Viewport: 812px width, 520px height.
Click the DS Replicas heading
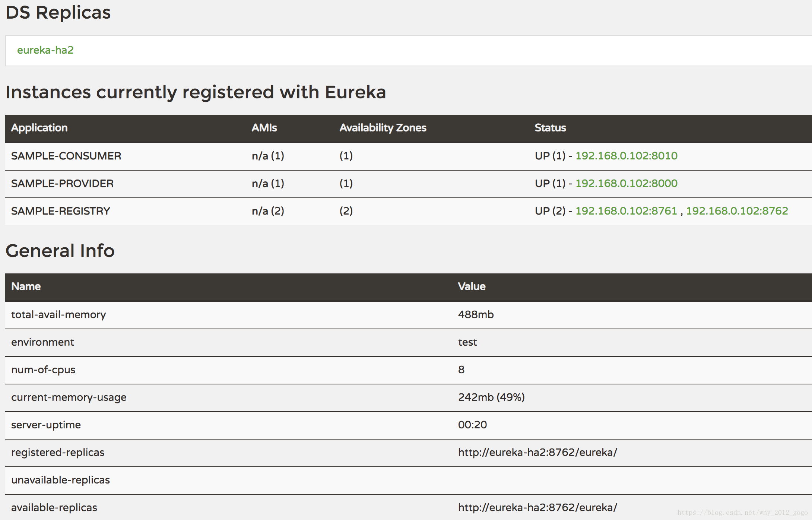coord(58,13)
